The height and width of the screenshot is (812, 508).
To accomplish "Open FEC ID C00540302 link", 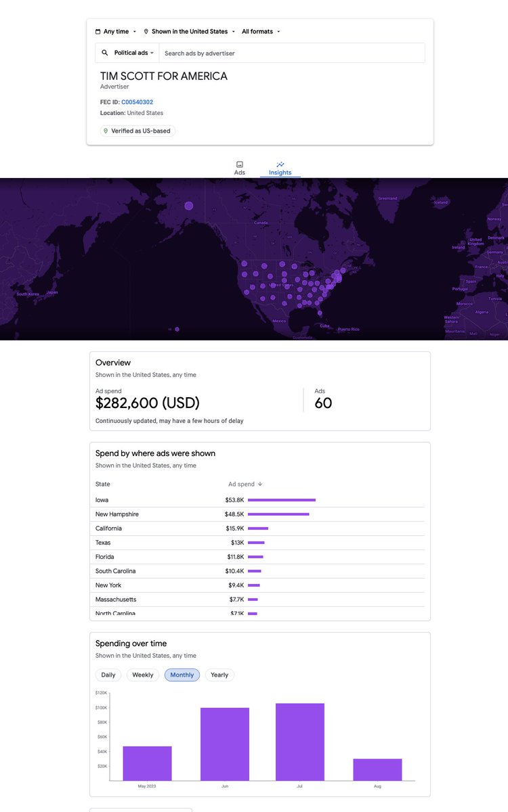I will coord(137,102).
